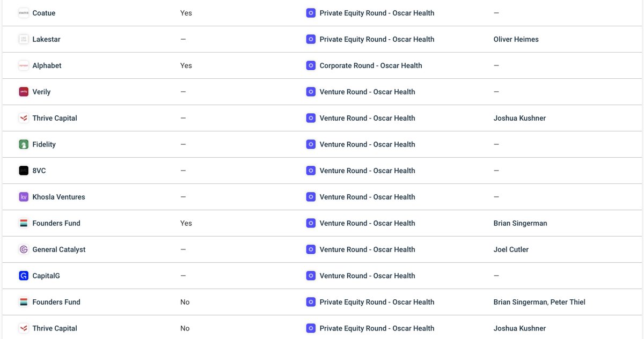This screenshot has height=339, width=644.
Task: Click the General Catalyst logo icon
Action: 24,249
